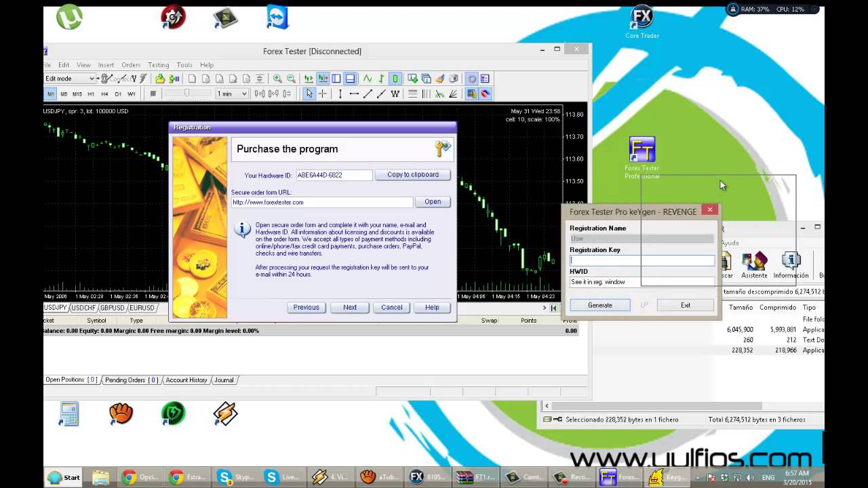The image size is (868, 488).
Task: Open Core Trader desktop icon
Action: (642, 21)
